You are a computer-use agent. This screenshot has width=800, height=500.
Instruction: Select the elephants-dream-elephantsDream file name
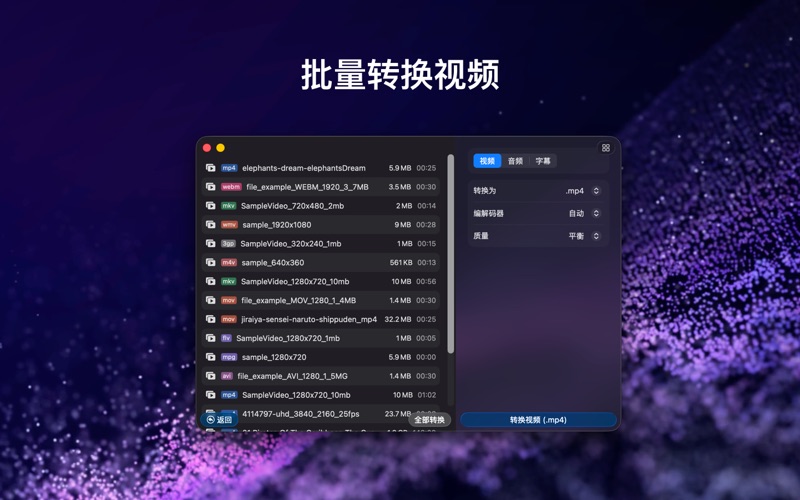pyautogui.click(x=304, y=168)
